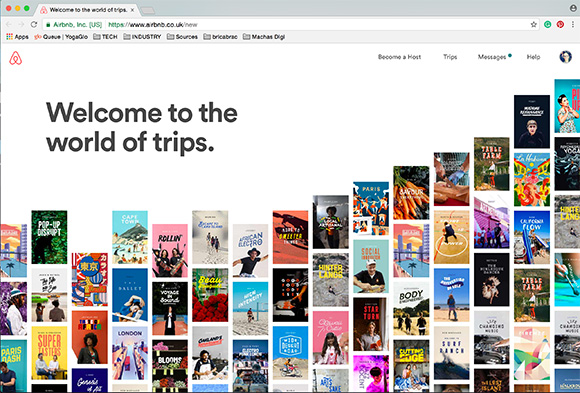Open the Ballet blue poster
The width and height of the screenshot is (580, 393).
point(130,295)
